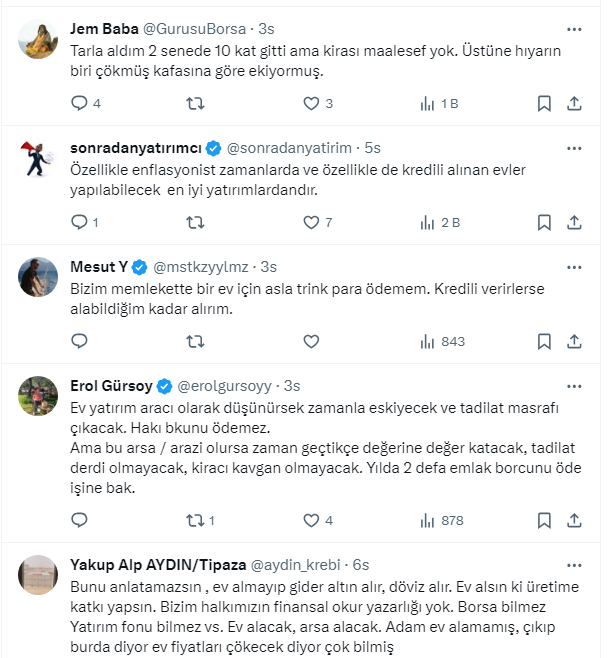608x658 pixels.
Task: Reply to Jem Baba's tweet
Action: pyautogui.click(x=80, y=103)
